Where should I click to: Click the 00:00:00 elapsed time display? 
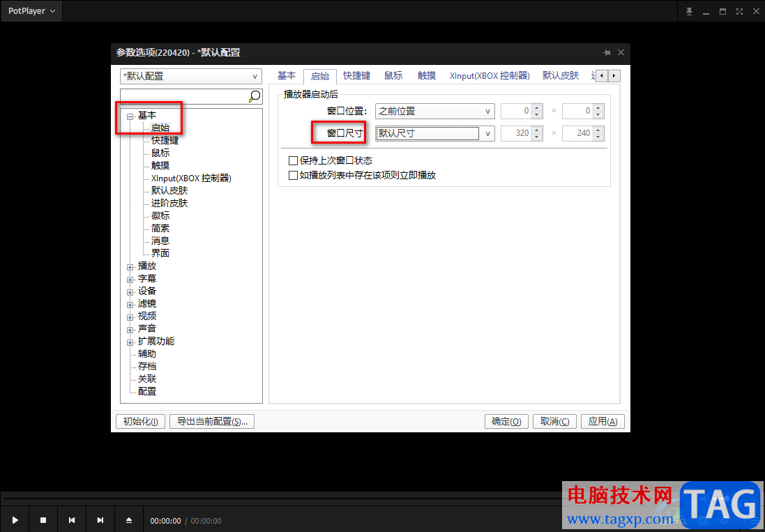(165, 522)
